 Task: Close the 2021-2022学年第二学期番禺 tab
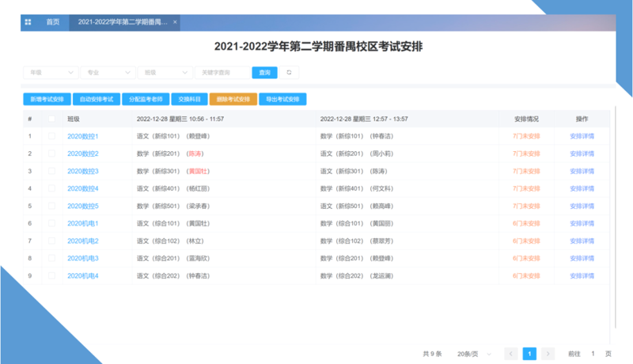[175, 22]
